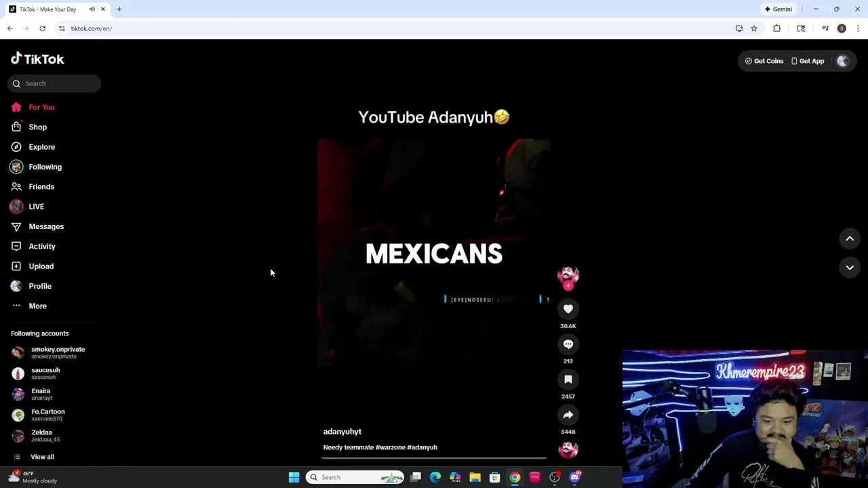The image size is (868, 488).
Task: Install the app via address bar icon
Action: 739,28
